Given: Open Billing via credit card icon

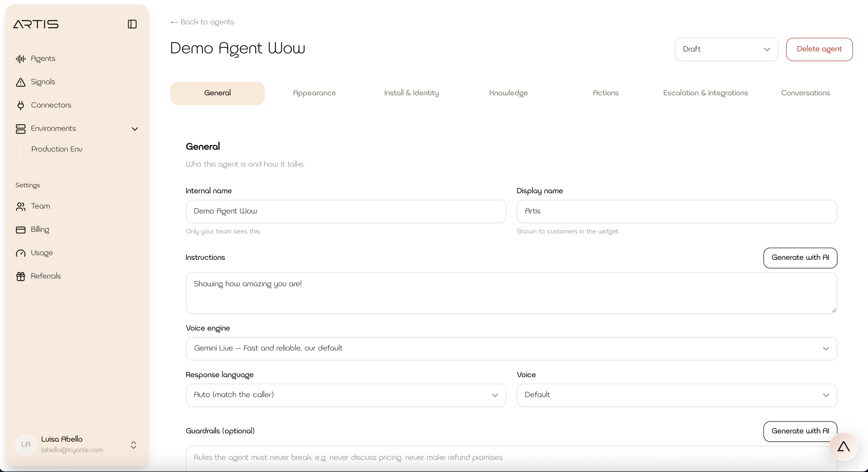Looking at the screenshot, I should point(20,230).
